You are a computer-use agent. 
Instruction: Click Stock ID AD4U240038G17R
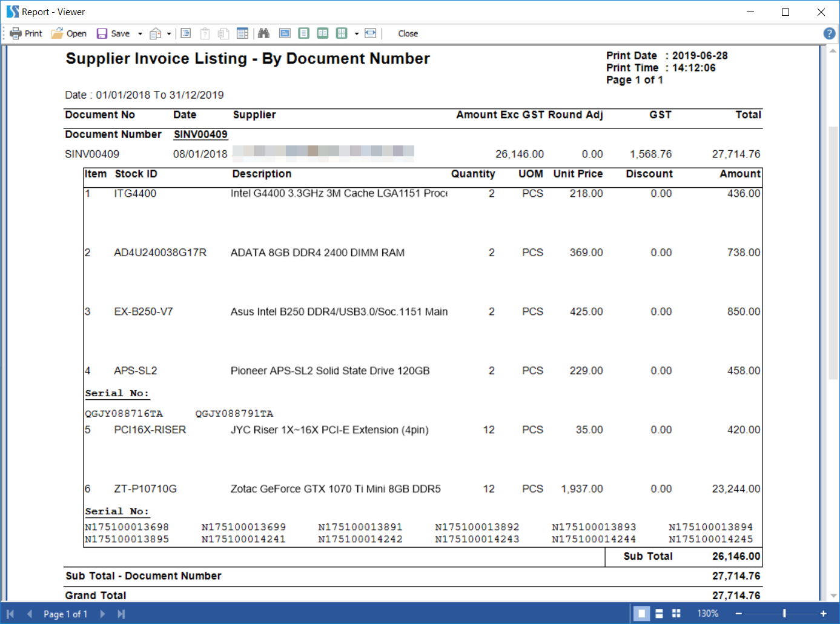pyautogui.click(x=160, y=253)
